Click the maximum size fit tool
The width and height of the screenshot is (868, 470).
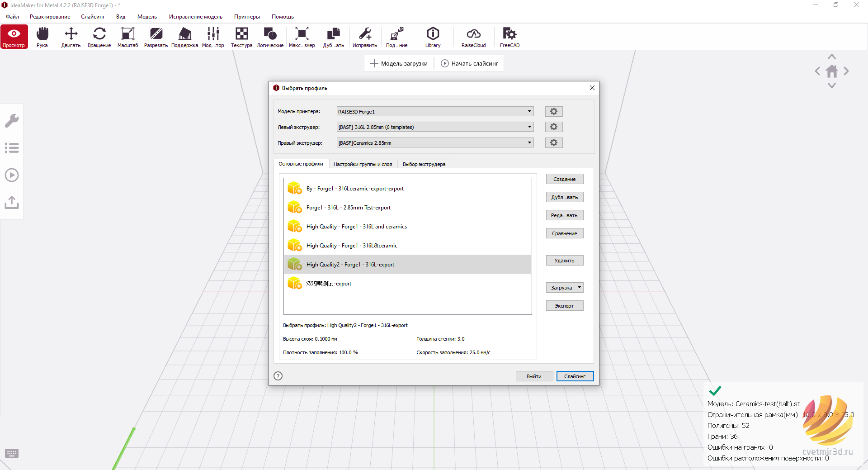tap(302, 37)
